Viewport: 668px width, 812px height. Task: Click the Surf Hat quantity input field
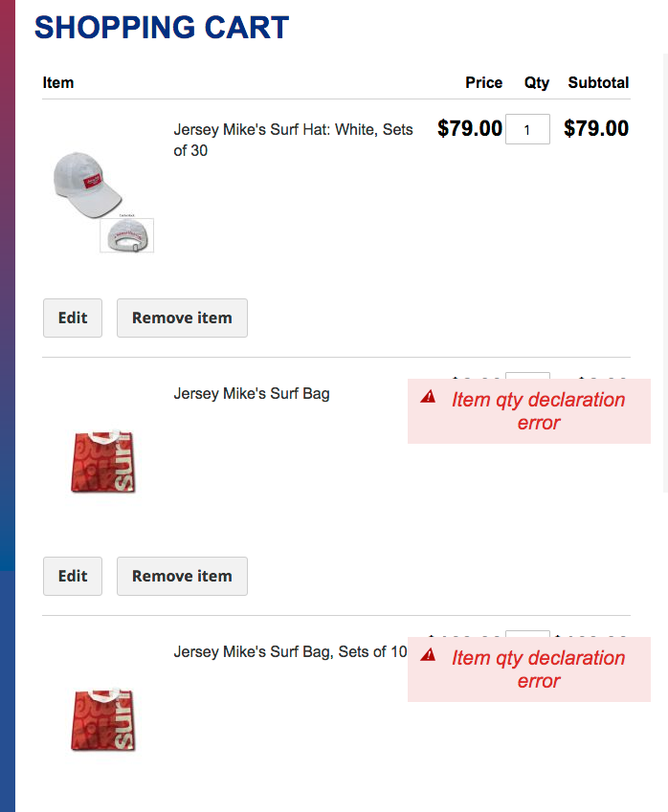(x=527, y=129)
